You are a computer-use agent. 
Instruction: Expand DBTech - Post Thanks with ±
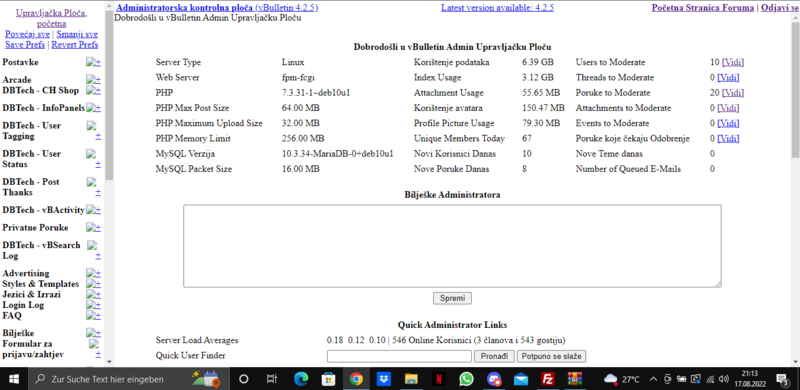pyautogui.click(x=98, y=192)
